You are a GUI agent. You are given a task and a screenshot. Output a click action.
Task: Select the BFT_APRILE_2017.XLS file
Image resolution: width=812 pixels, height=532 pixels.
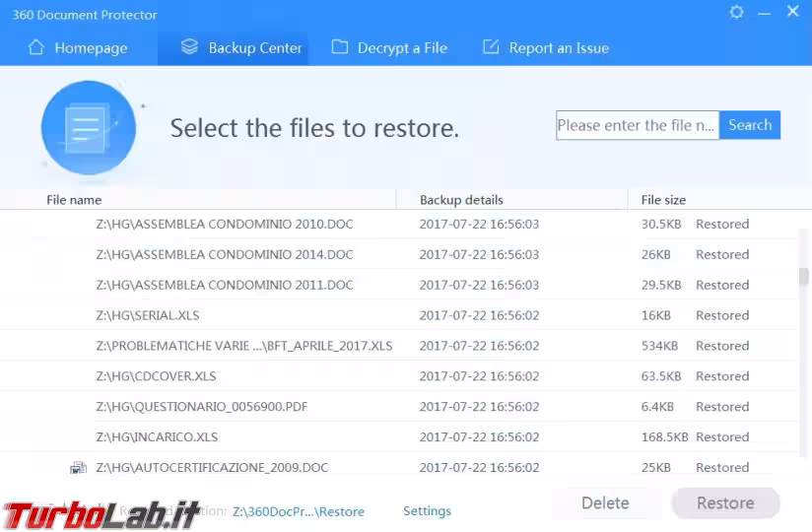tap(244, 346)
